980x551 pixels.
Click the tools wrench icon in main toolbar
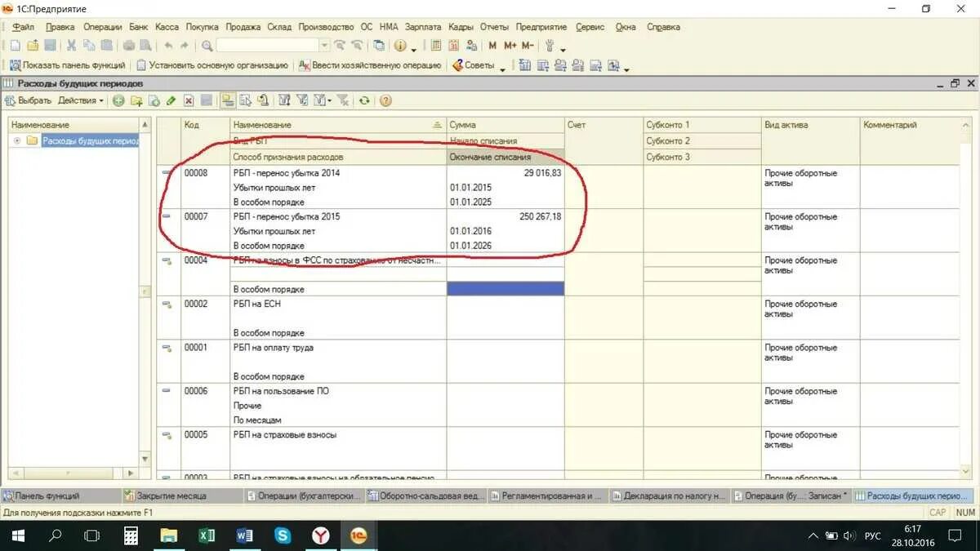pos(550,46)
